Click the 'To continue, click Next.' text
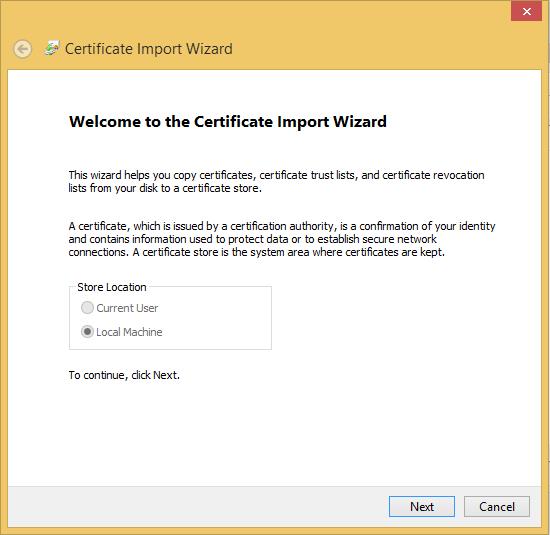The height and width of the screenshot is (535, 550). (124, 375)
